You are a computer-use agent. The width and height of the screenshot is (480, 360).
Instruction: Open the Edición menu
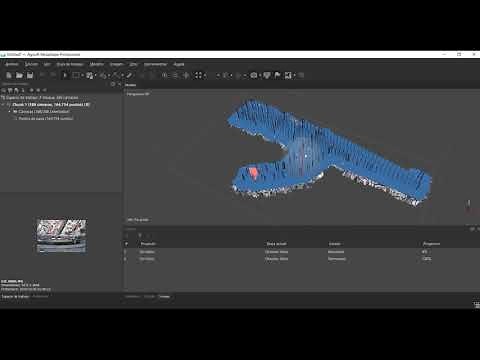coord(31,64)
